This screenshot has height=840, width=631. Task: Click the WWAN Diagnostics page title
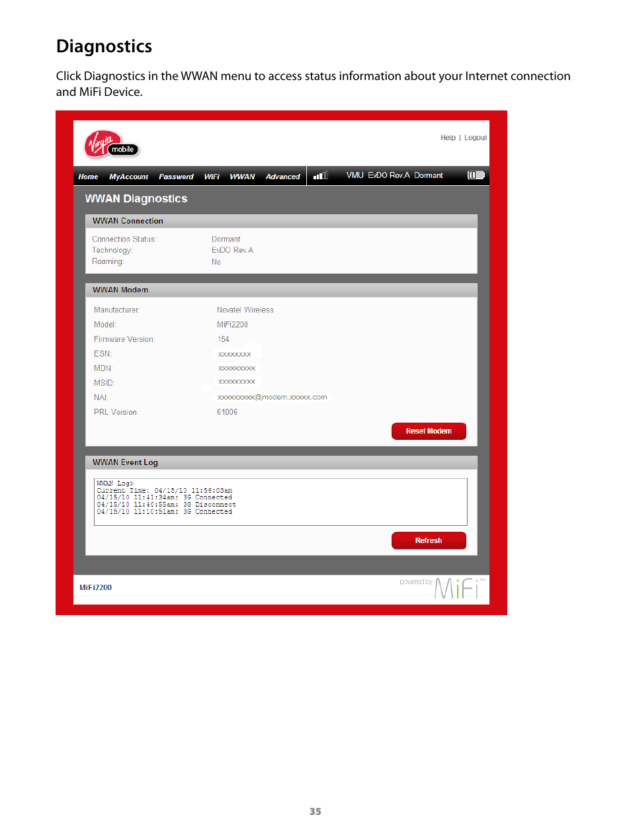[x=136, y=198]
